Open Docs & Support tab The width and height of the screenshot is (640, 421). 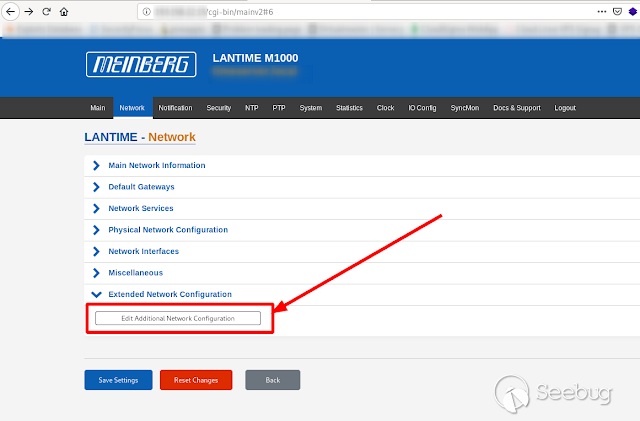(x=517, y=108)
